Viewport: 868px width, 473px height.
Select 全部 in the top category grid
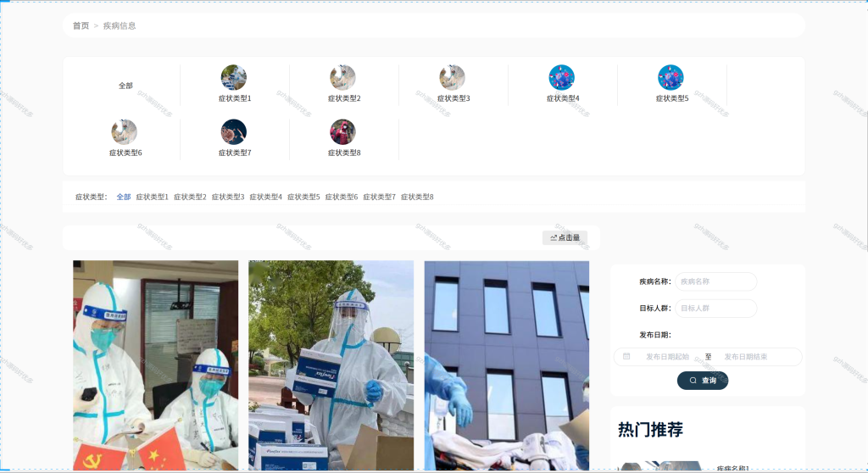click(x=125, y=86)
